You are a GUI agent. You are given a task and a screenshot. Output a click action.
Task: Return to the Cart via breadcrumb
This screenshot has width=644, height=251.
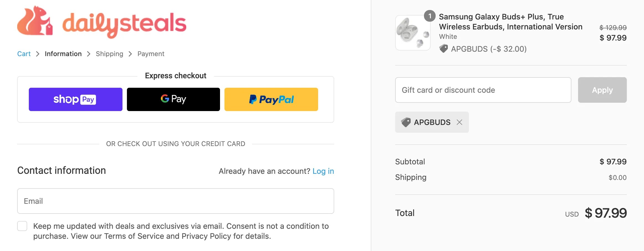pyautogui.click(x=24, y=54)
